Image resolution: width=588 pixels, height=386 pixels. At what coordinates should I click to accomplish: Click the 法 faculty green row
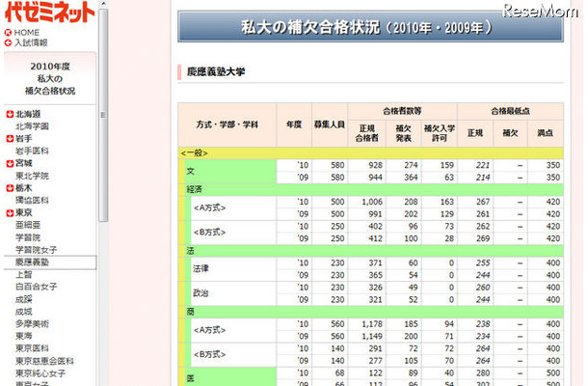[374, 251]
